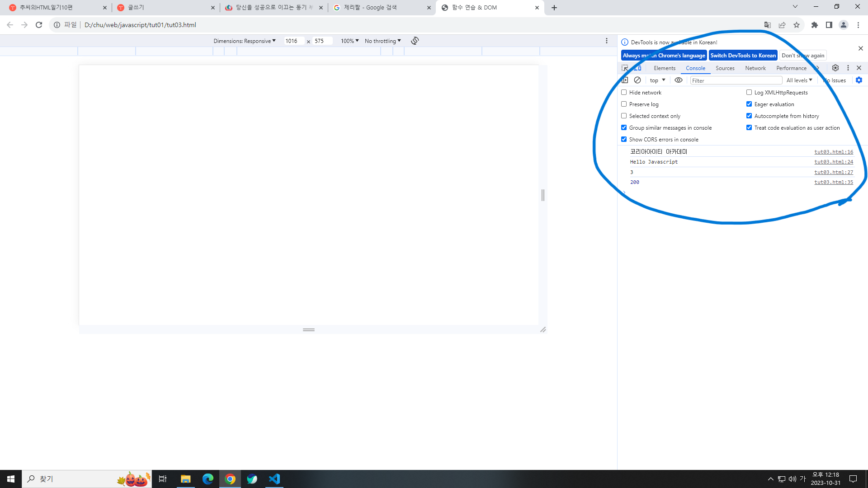The width and height of the screenshot is (868, 488).
Task: Open the tut03.html:35 source link
Action: (834, 182)
